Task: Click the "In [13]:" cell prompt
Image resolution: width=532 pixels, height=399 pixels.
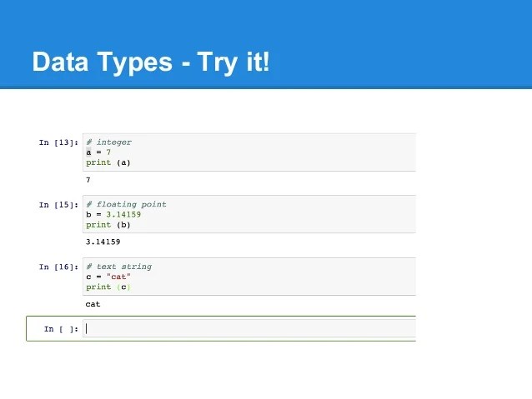Action: point(58,142)
